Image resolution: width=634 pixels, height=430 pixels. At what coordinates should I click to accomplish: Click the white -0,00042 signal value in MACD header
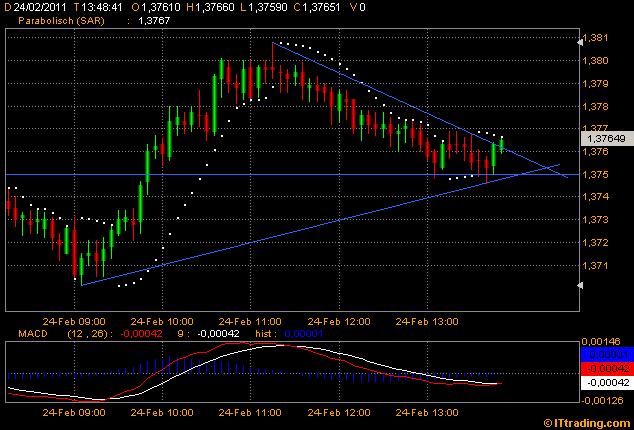click(x=218, y=334)
